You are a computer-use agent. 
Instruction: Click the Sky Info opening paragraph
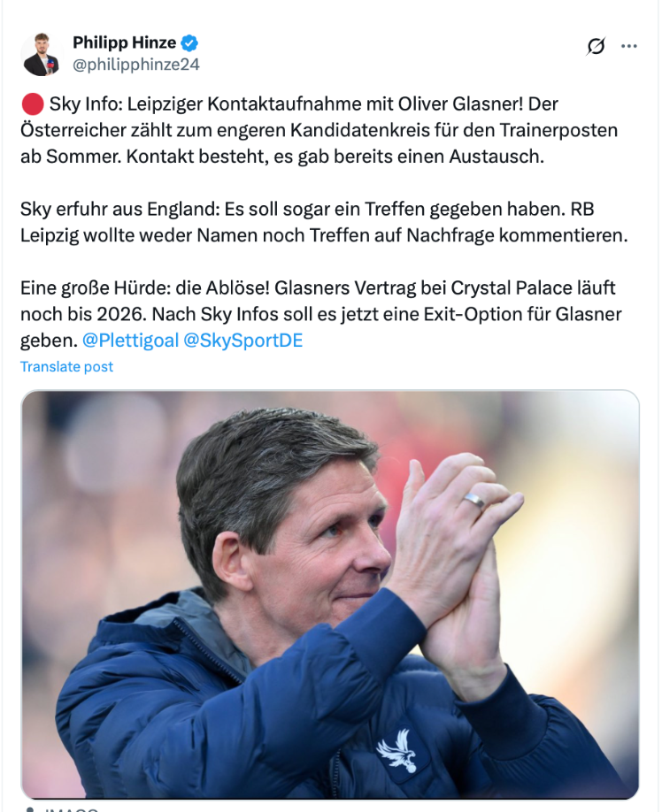point(319,130)
